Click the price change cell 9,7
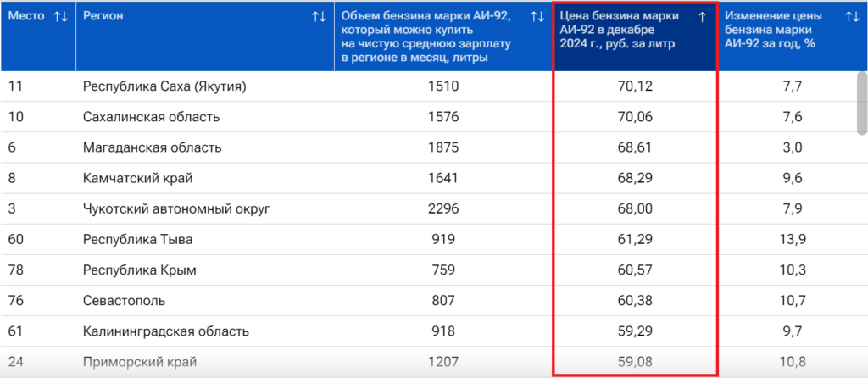The height and width of the screenshot is (378, 868). coord(793,331)
